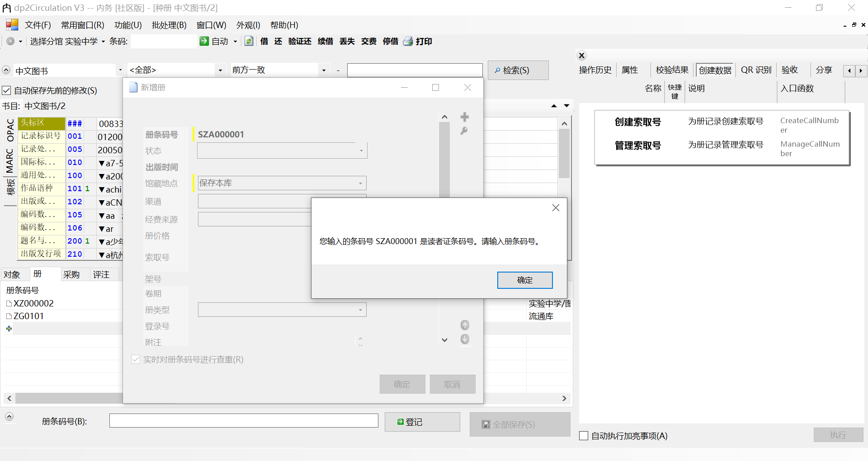Open the 保存本库 馆藏地点 dropdown

tap(360, 183)
